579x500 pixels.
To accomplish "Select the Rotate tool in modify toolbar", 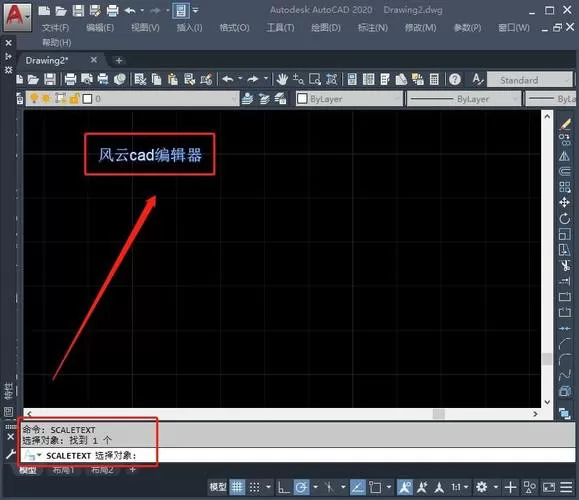I will 564,218.
